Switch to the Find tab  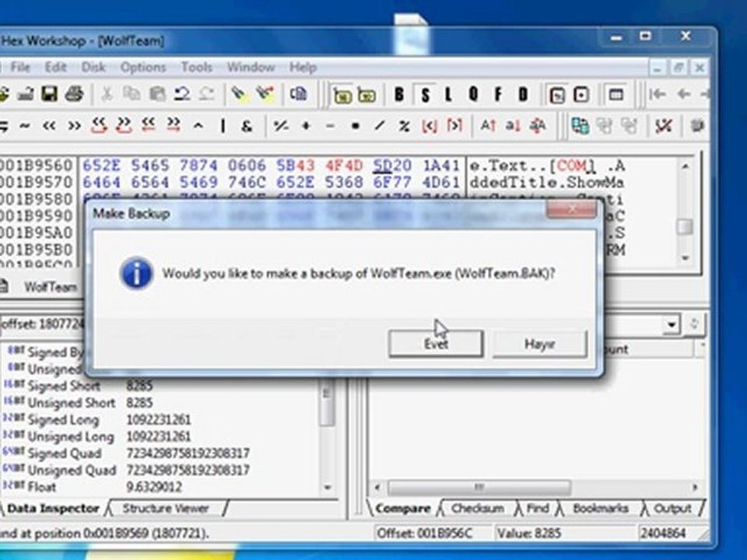[x=538, y=509]
